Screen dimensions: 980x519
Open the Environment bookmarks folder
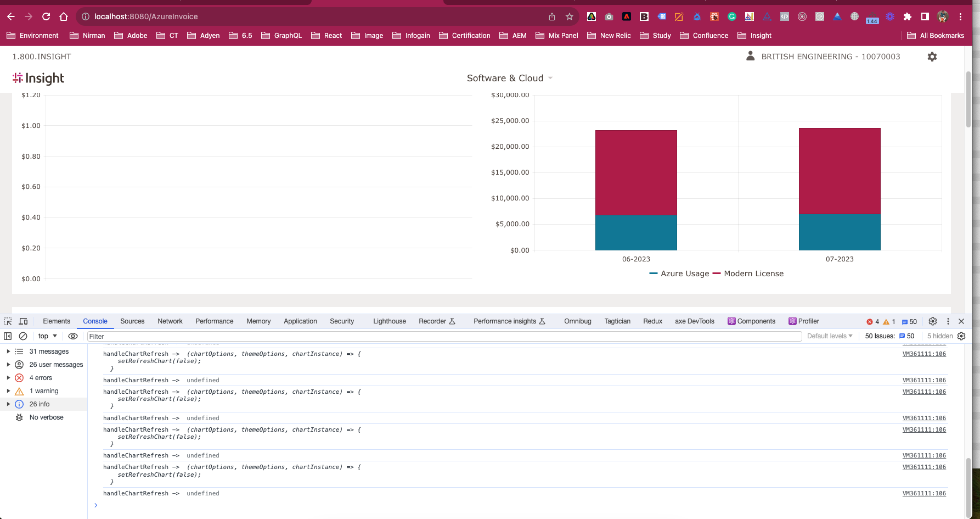pos(32,36)
